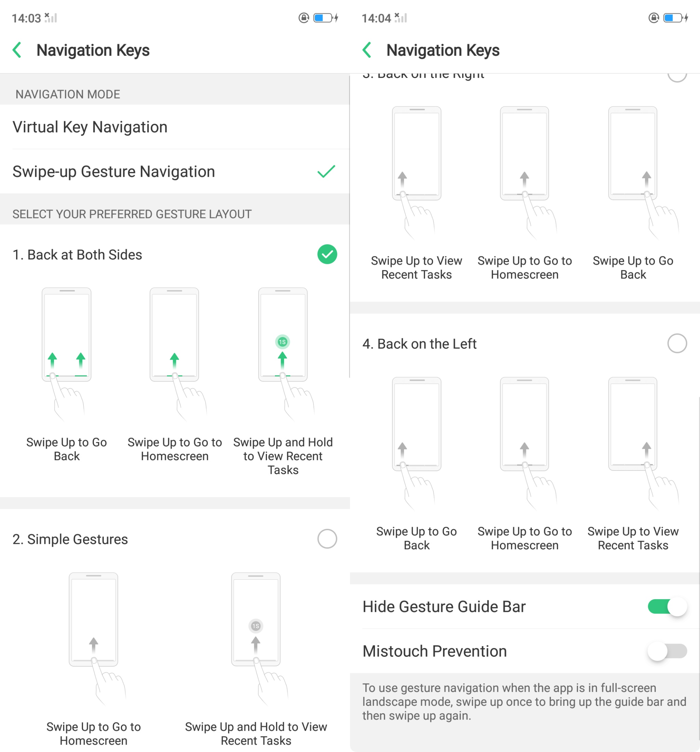Select the Back at Both Sides radio button
Screen dimensions: 700x752
(x=327, y=254)
